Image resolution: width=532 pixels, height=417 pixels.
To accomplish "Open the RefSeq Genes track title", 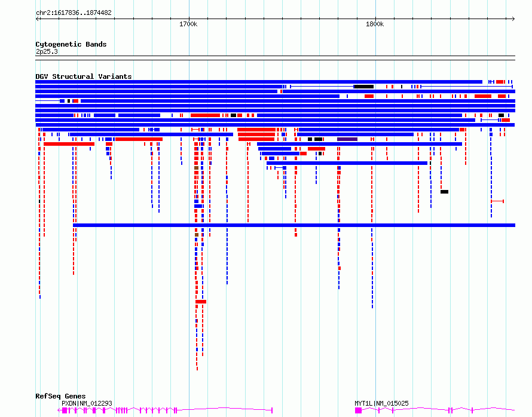I will click(x=60, y=396).
